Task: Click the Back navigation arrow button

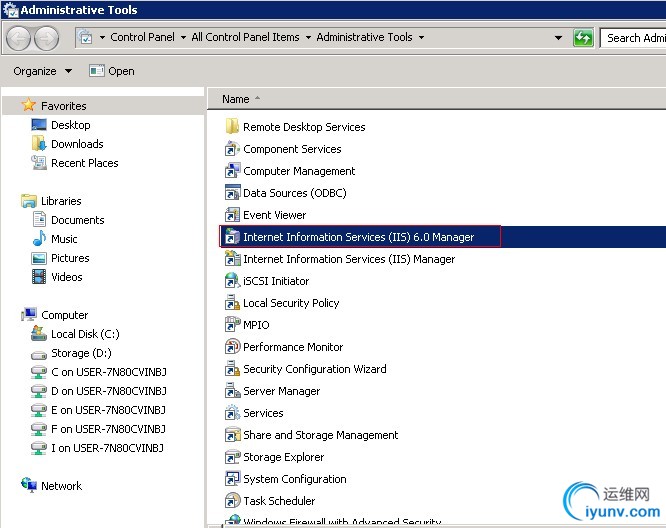Action: click(18, 38)
